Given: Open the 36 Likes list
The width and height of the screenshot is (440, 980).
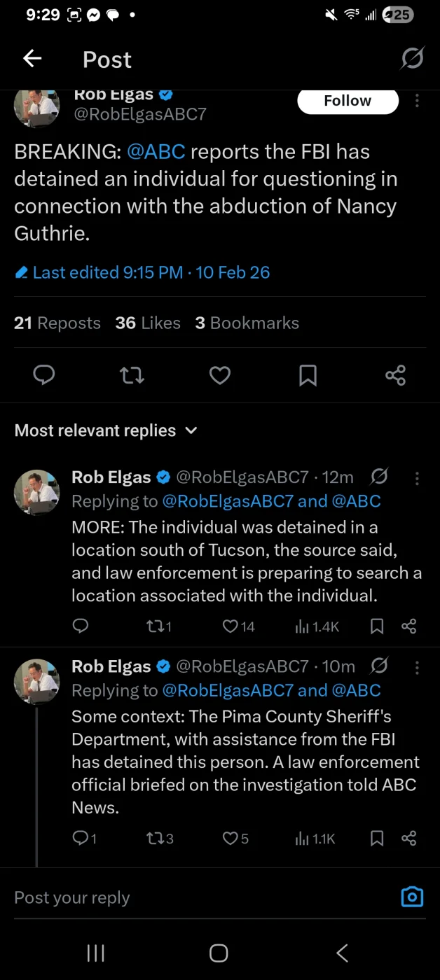Looking at the screenshot, I should tap(148, 323).
